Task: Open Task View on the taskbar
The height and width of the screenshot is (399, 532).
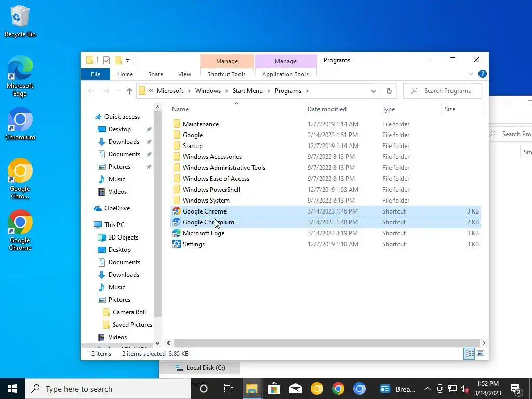Action: 229,389
